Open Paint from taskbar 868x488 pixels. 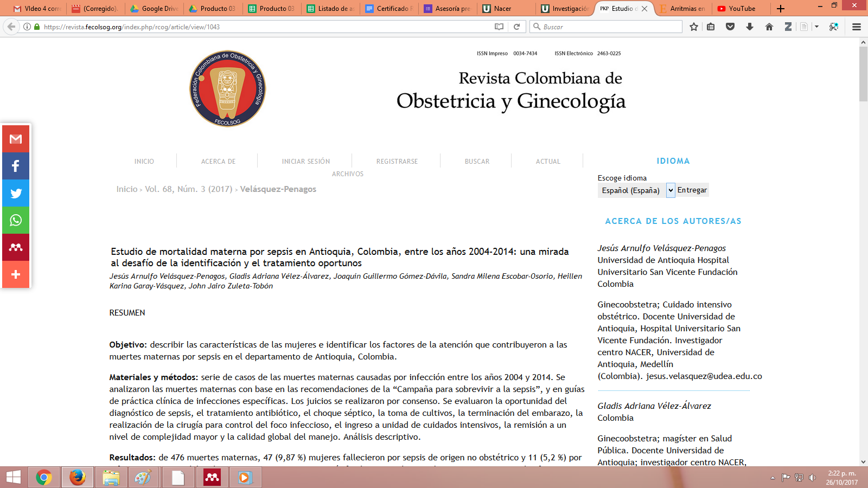tap(144, 477)
